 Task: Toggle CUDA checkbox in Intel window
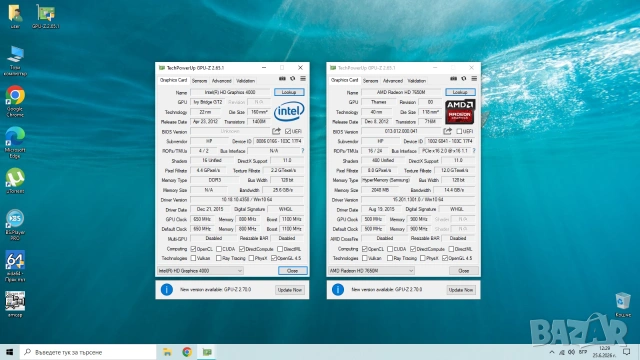point(219,249)
